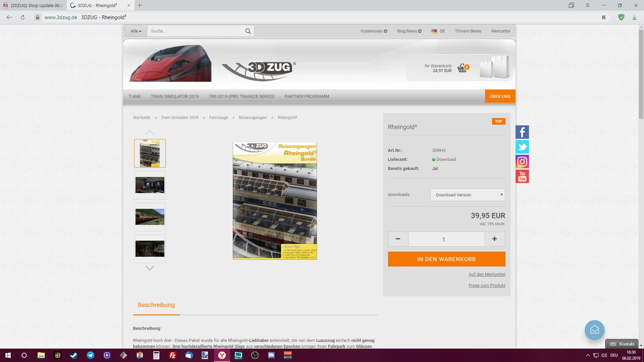Click the search magnifier icon
This screenshot has width=644, height=362.
click(248, 31)
